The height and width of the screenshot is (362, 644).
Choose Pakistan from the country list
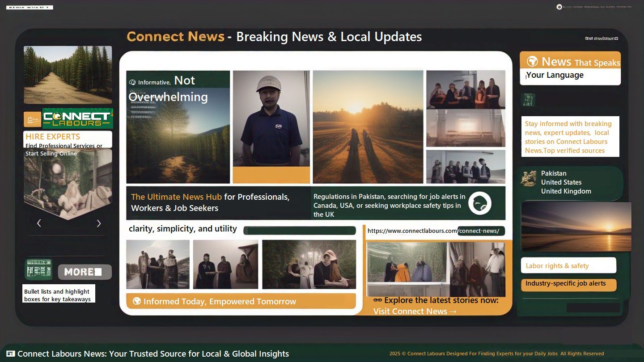click(554, 173)
